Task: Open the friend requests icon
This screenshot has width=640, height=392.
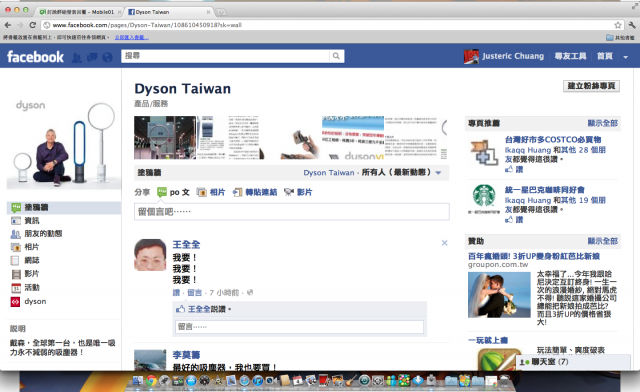Action: [x=76, y=57]
